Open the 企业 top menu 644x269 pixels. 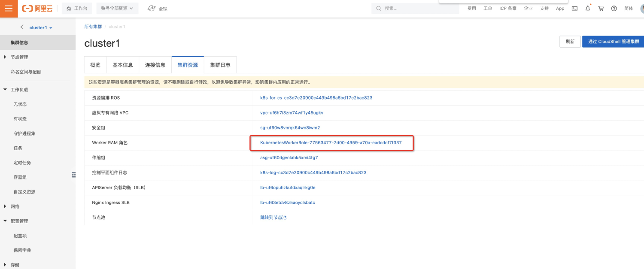(528, 9)
